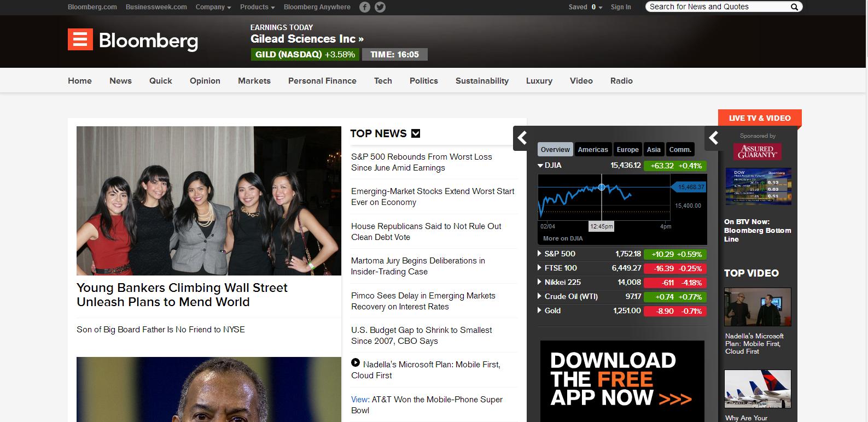The image size is (868, 422).
Task: Open Bloomberg's Facebook page icon
Action: [365, 7]
